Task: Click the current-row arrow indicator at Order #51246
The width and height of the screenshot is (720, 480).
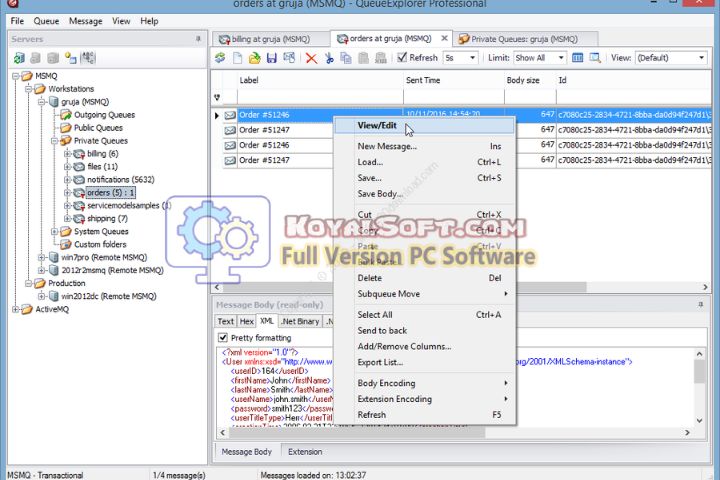Action: [217, 115]
